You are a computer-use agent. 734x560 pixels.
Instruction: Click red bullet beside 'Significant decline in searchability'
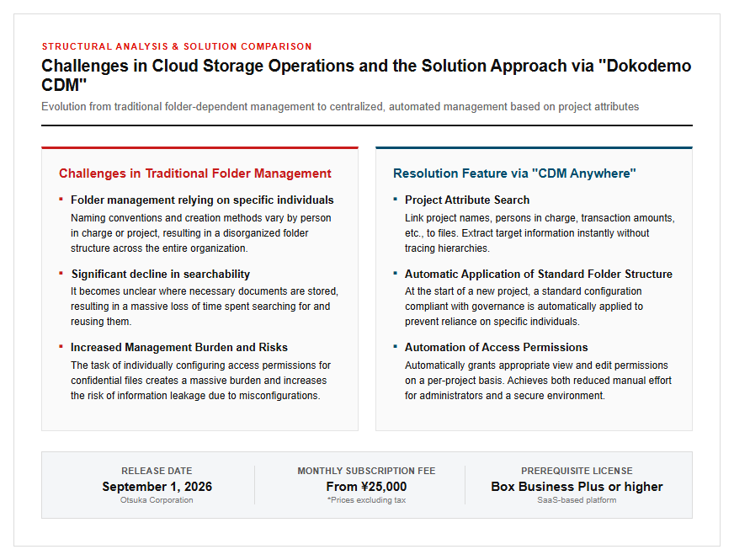point(61,273)
